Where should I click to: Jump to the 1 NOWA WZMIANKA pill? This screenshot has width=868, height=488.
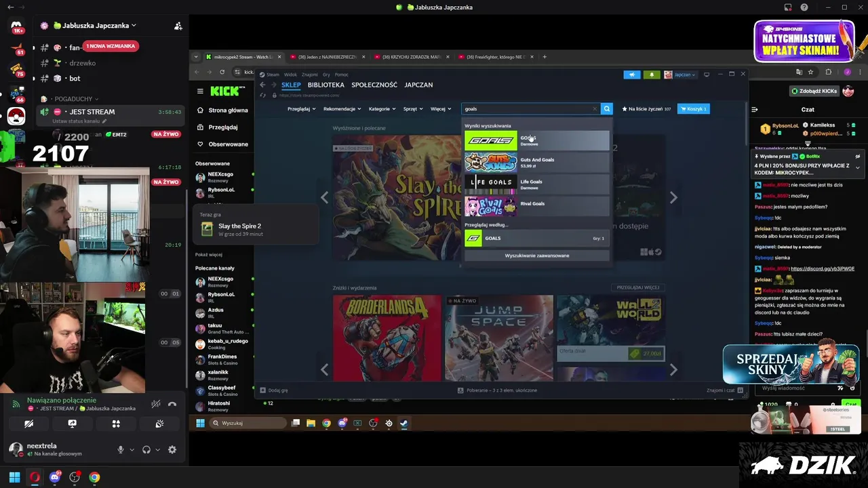pos(111,46)
